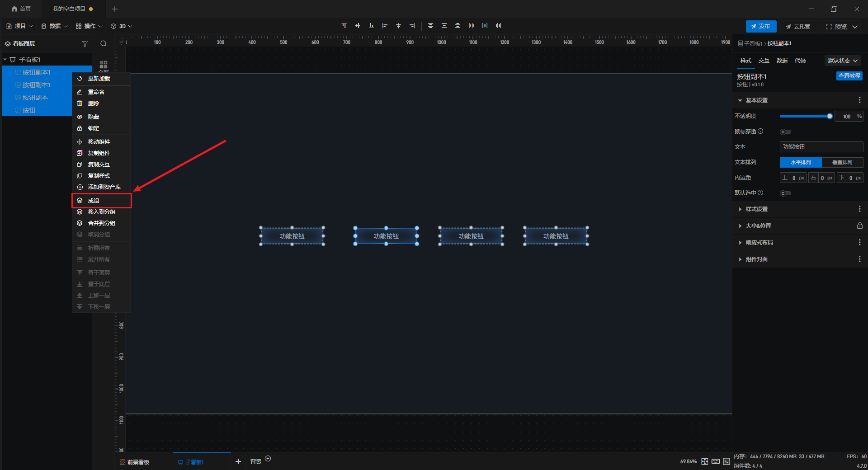The height and width of the screenshot is (470, 868).
Task: Click the keyboard shortcuts icon in status bar
Action: (716, 461)
